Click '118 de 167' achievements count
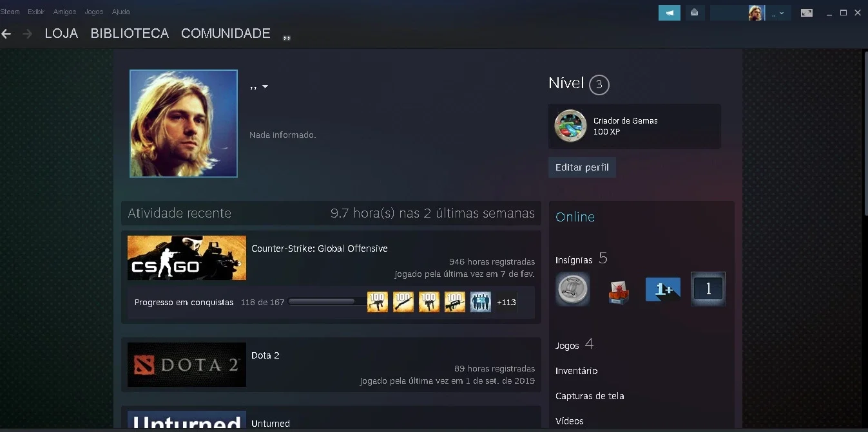The height and width of the screenshot is (432, 868). pyautogui.click(x=262, y=302)
